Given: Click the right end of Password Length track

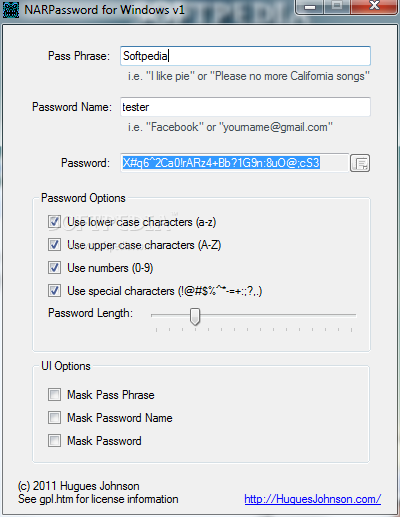Looking at the screenshot, I should tap(352, 315).
